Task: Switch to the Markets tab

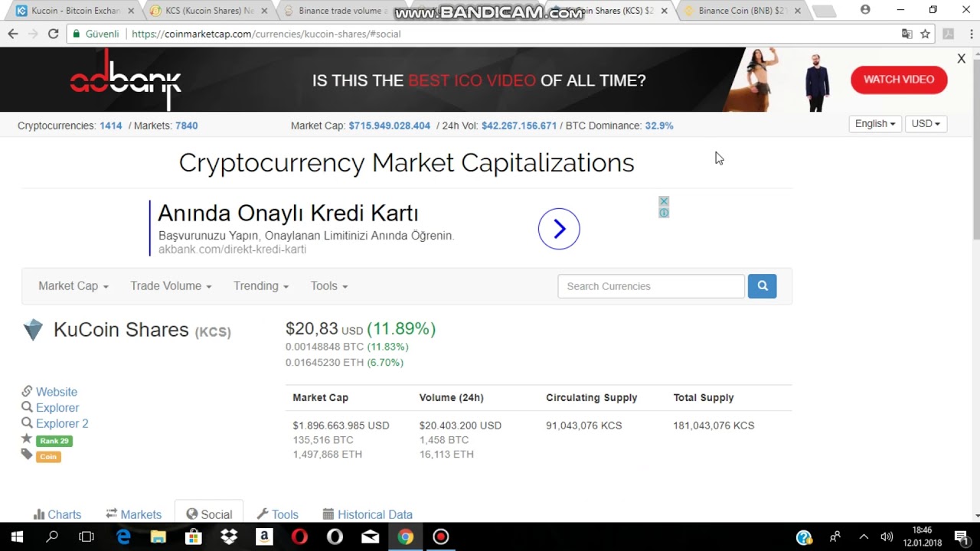Action: point(133,514)
